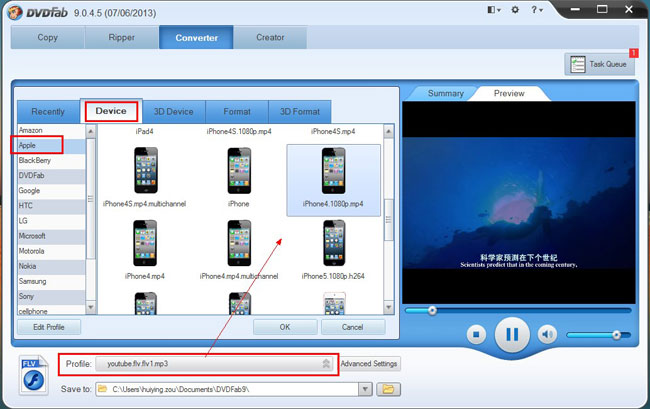Browse for output folder icon

click(388, 389)
